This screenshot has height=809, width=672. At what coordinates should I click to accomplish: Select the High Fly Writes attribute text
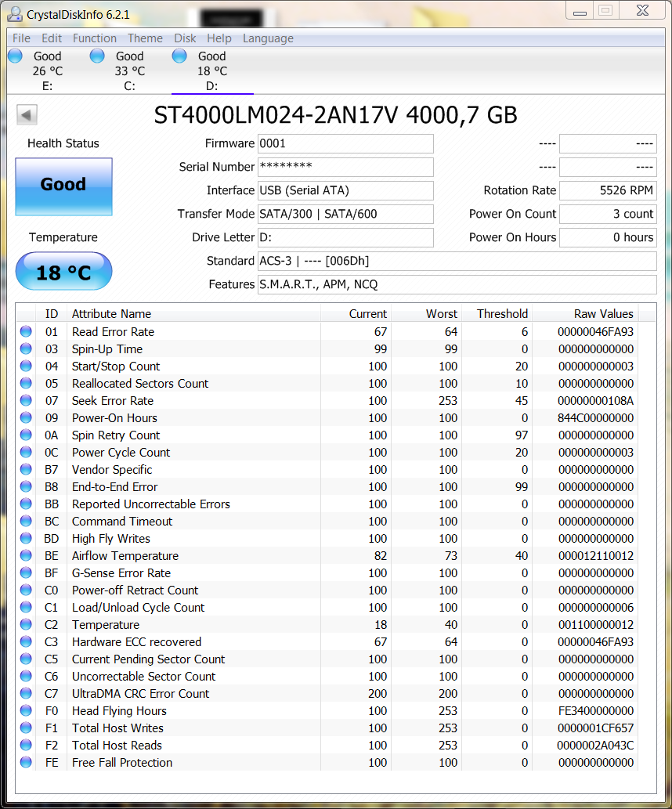(x=111, y=539)
